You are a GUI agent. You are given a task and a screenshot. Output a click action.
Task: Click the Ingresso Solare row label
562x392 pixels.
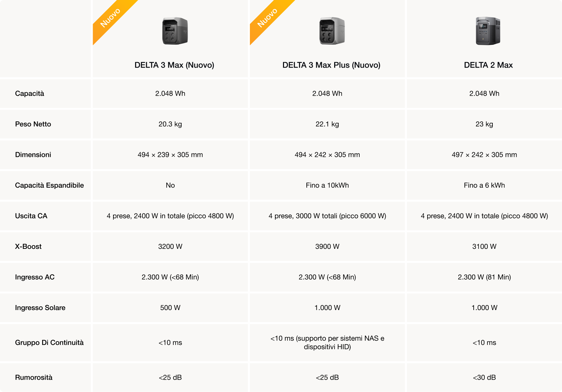pyautogui.click(x=40, y=308)
